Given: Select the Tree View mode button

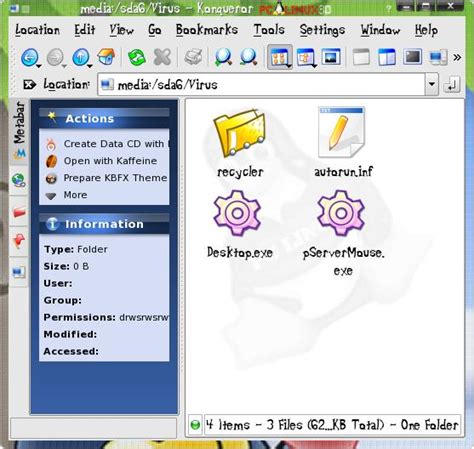Looking at the screenshot, I should 305,57.
